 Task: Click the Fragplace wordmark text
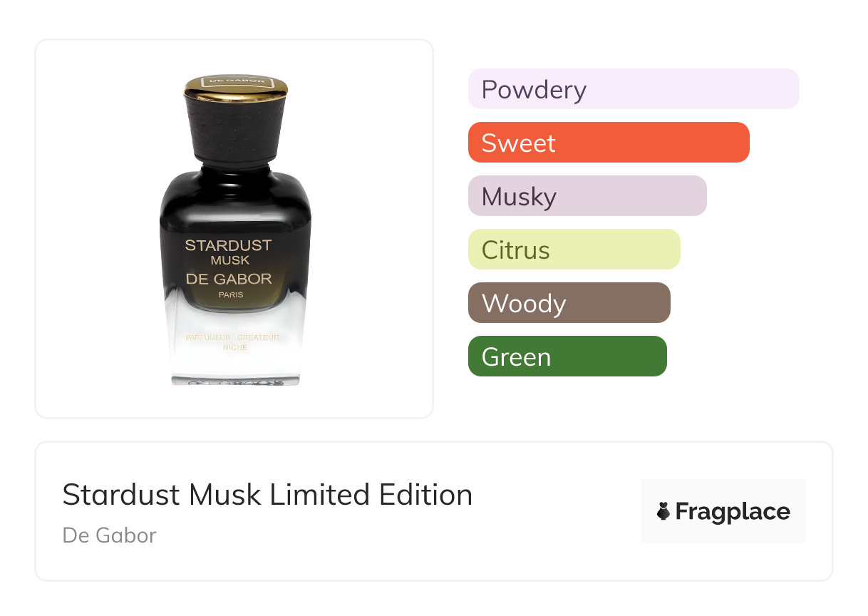tap(733, 512)
